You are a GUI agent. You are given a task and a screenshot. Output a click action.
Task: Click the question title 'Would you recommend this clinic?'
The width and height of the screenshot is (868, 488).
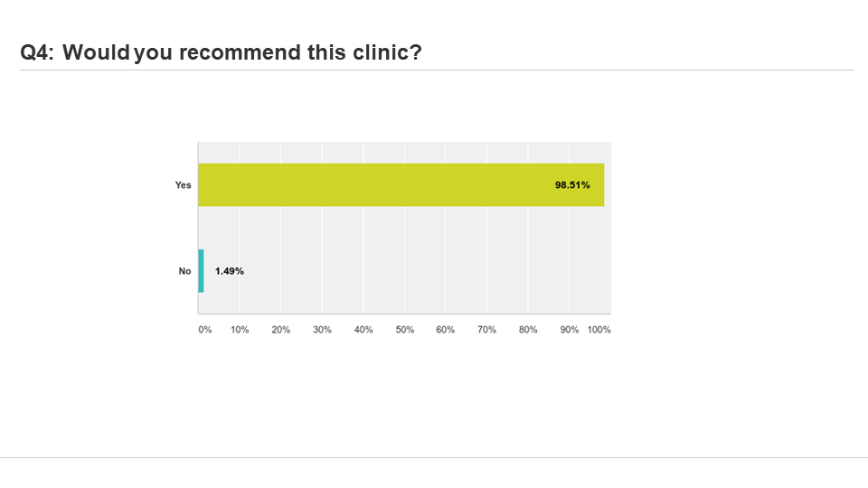point(242,52)
